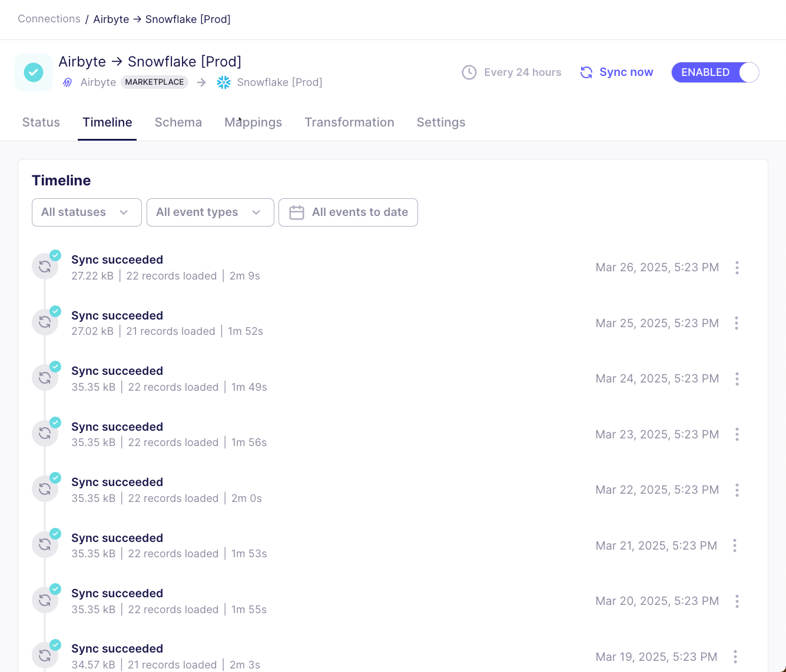Select the Mar 23 Sync succeeded entry
This screenshot has height=672, width=786.
click(117, 427)
